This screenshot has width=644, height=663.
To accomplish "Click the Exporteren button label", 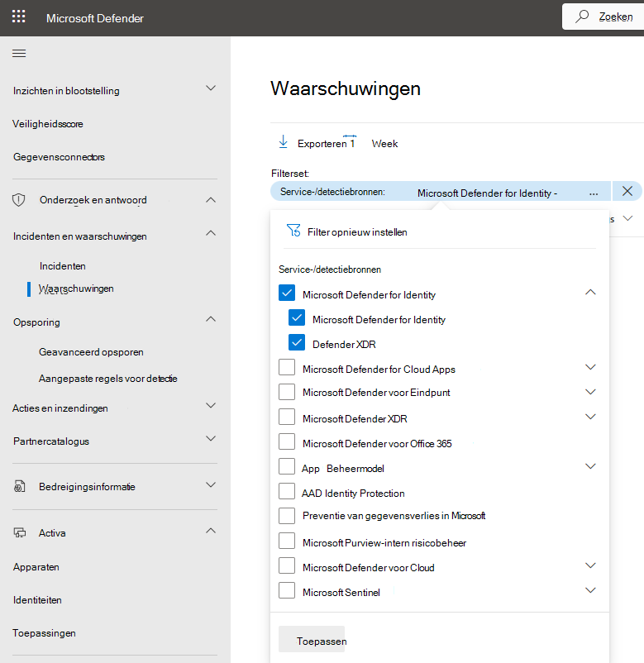I will 322,144.
